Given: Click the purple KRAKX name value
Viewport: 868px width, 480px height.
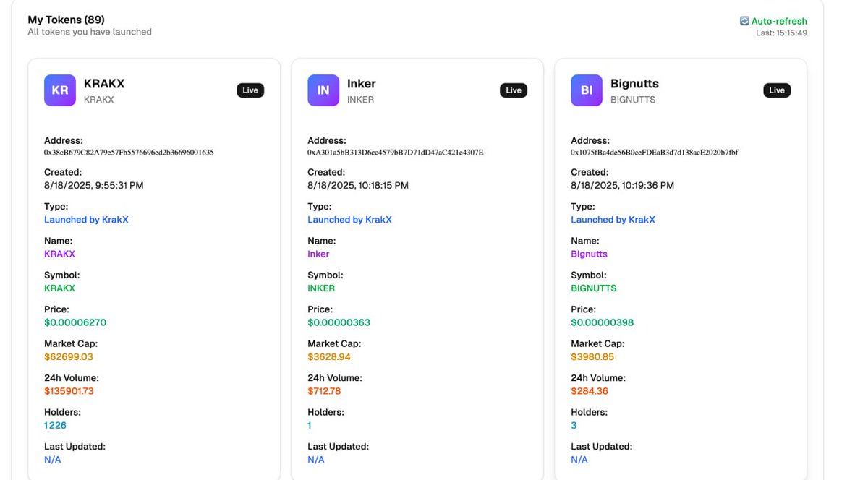Looking at the screenshot, I should pos(59,254).
